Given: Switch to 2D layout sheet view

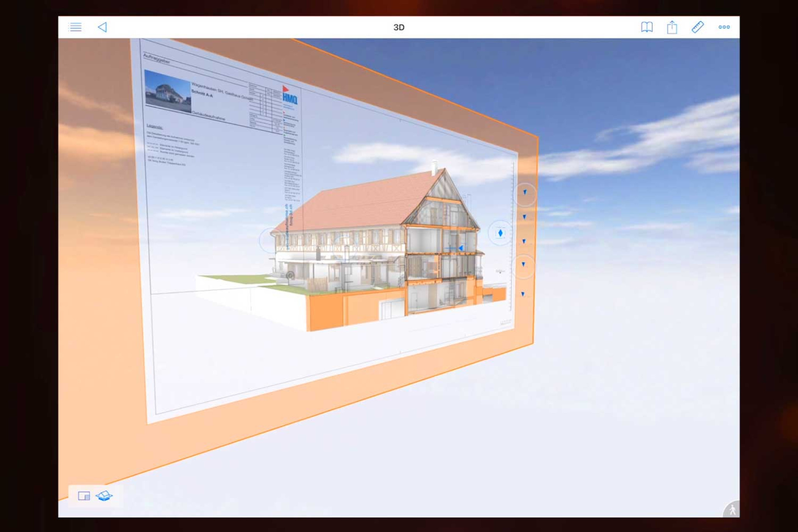Looking at the screenshot, I should click(84, 496).
